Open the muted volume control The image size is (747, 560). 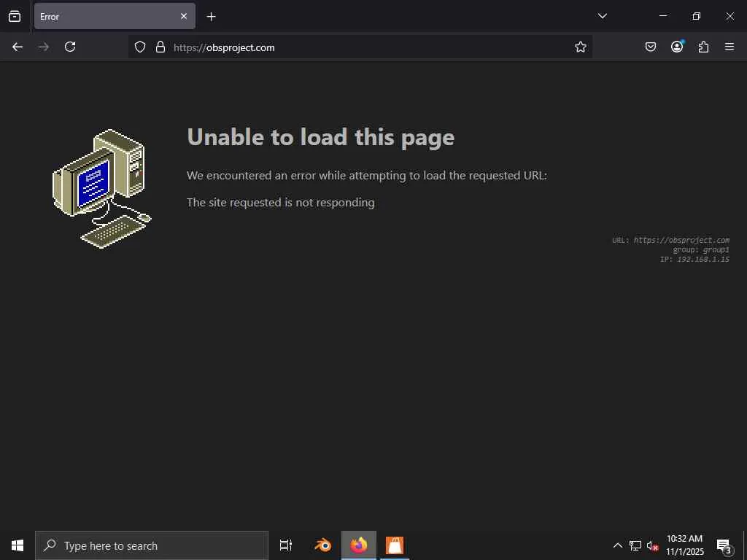click(652, 546)
